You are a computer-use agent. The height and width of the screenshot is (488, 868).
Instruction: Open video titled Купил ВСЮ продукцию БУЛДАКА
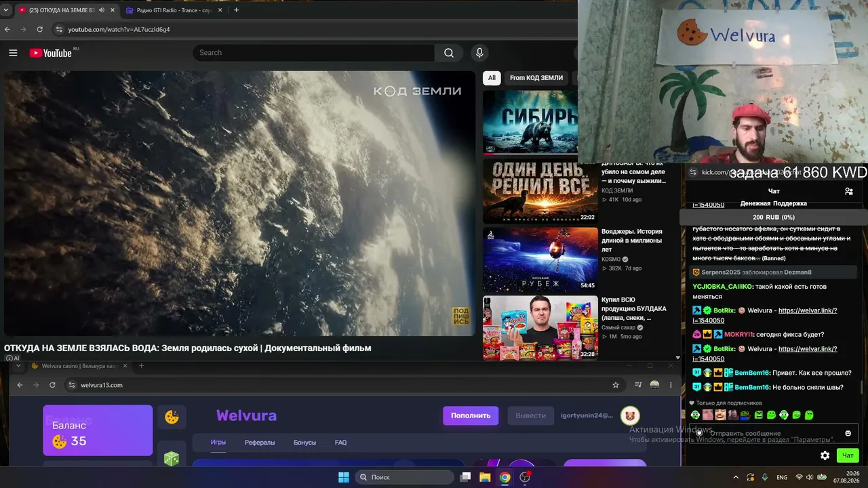[634, 309]
